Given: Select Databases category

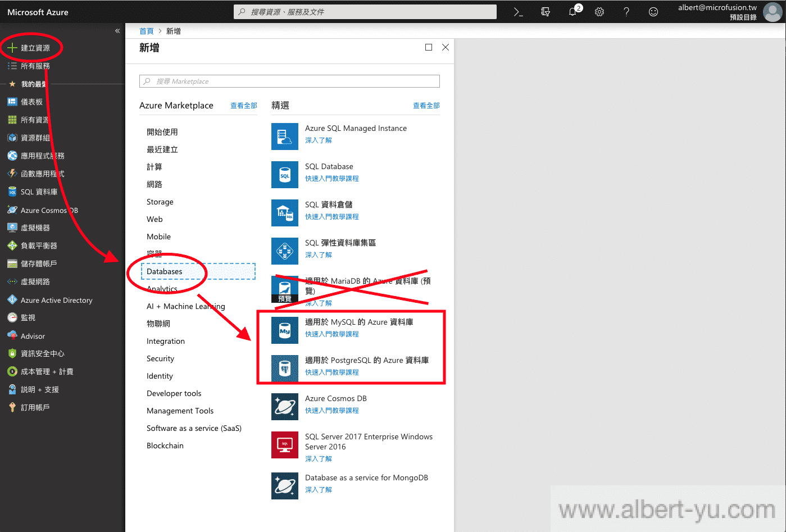Looking at the screenshot, I should pos(198,271).
